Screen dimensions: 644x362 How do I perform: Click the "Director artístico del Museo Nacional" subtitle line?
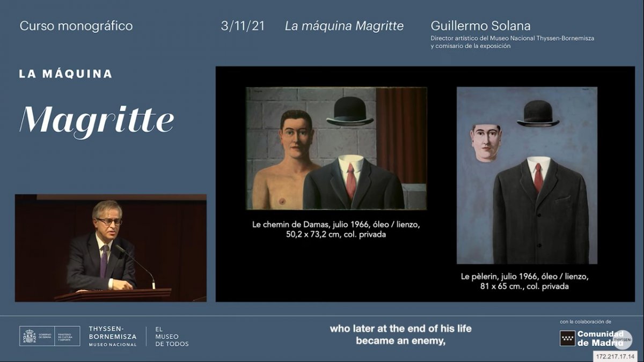coord(512,39)
